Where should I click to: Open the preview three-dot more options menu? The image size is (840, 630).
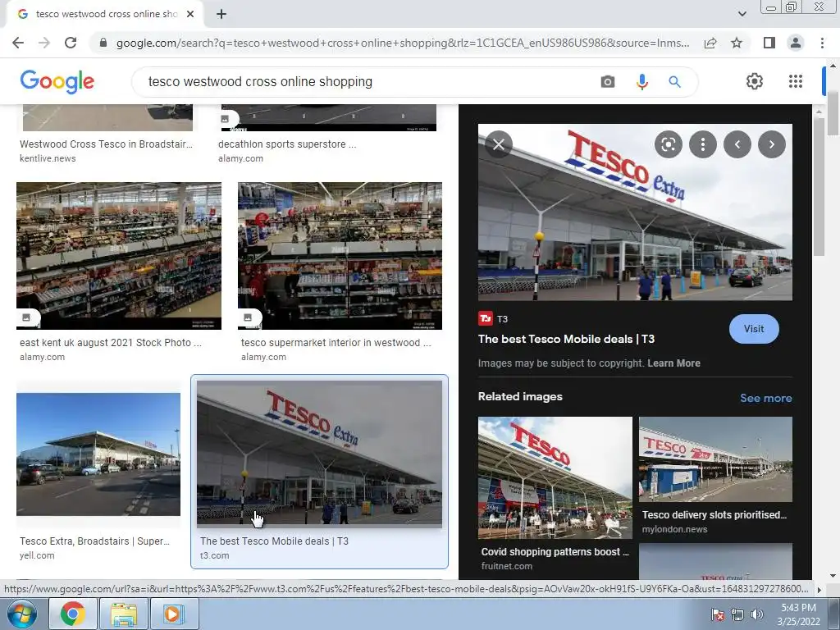click(702, 144)
